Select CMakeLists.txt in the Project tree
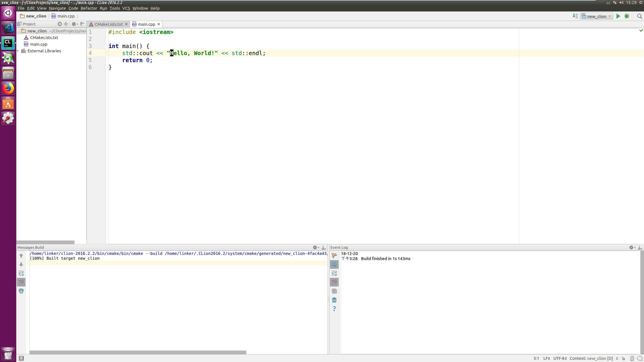Image resolution: width=644 pixels, height=362 pixels. click(44, 37)
